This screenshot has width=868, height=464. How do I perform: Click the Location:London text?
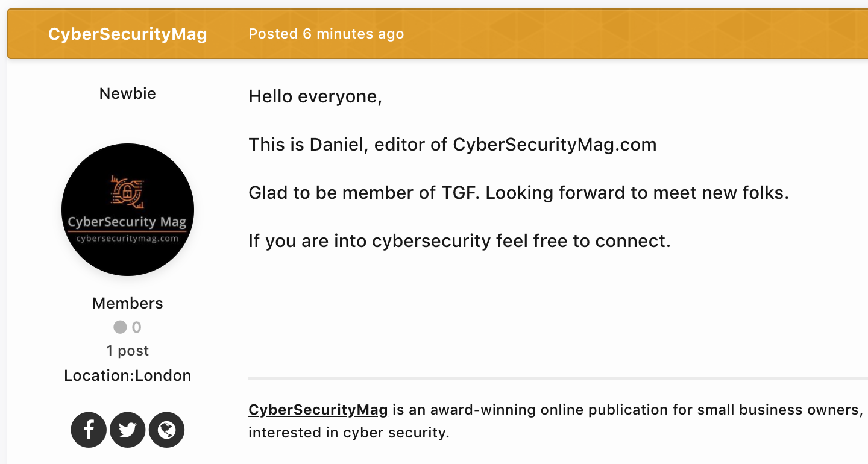[x=128, y=375]
